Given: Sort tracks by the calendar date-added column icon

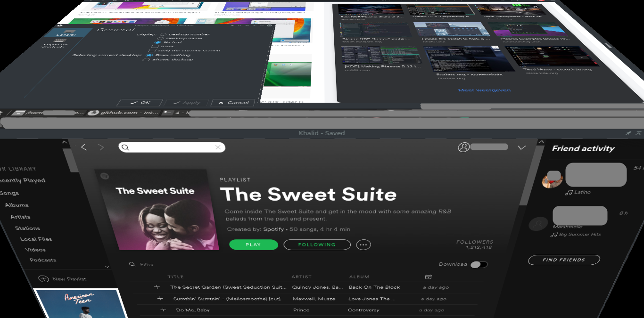Looking at the screenshot, I should click(428, 277).
